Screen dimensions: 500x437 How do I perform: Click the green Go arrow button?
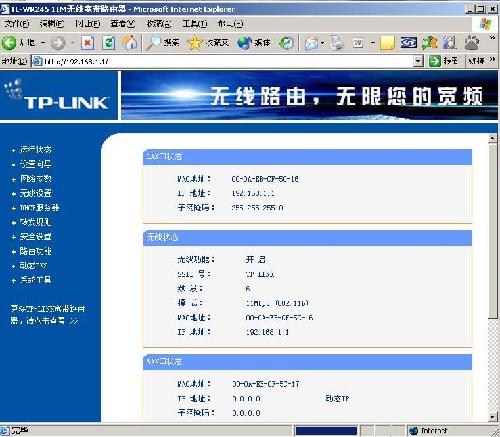tap(434, 61)
